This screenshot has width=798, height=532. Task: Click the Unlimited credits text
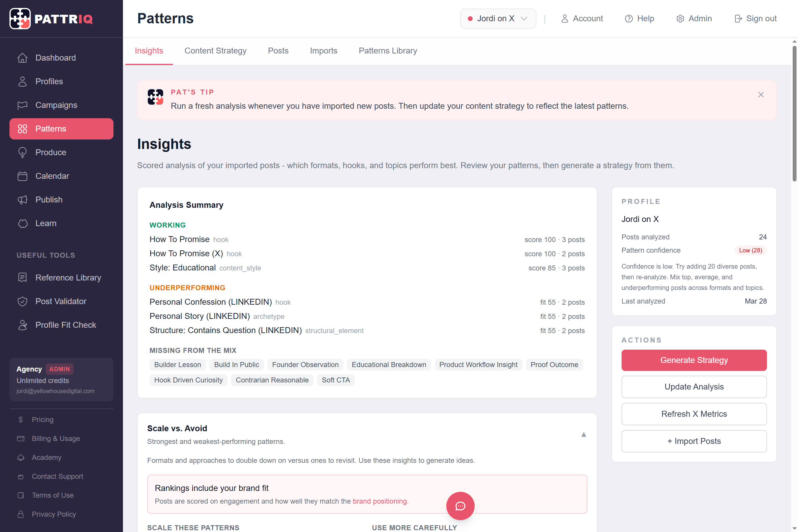pyautogui.click(x=43, y=381)
